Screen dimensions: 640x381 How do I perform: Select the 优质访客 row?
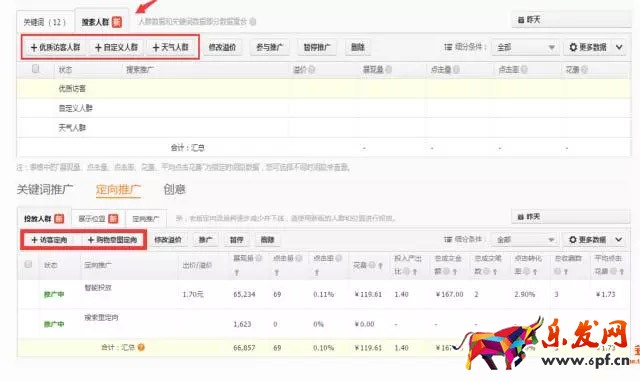(324, 89)
